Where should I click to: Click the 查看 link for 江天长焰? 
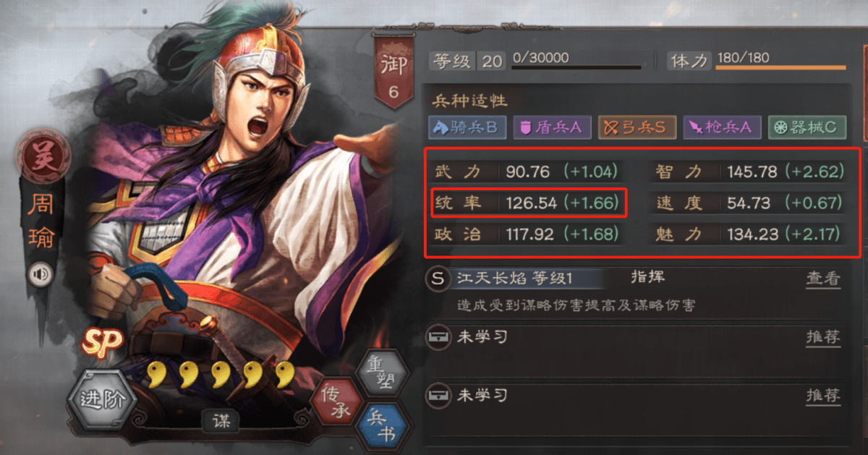(x=823, y=278)
